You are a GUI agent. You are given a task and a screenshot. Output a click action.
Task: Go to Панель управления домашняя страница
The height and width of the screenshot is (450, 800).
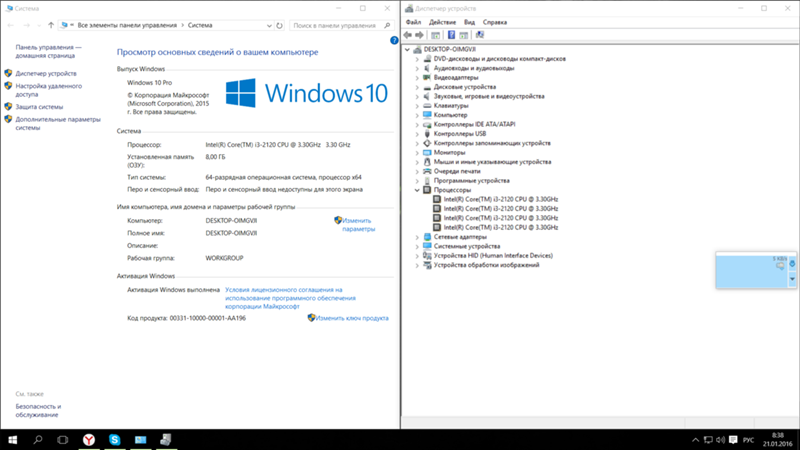48,52
